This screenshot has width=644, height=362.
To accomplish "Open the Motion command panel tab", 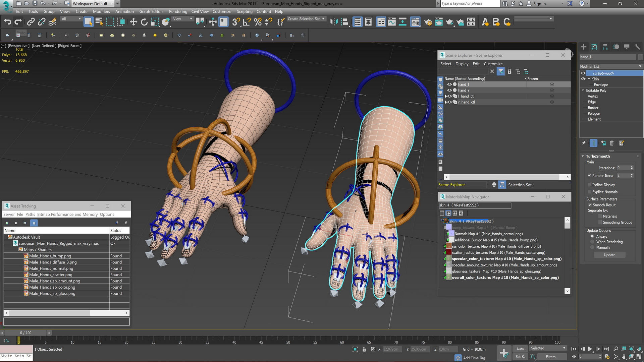I will click(616, 47).
